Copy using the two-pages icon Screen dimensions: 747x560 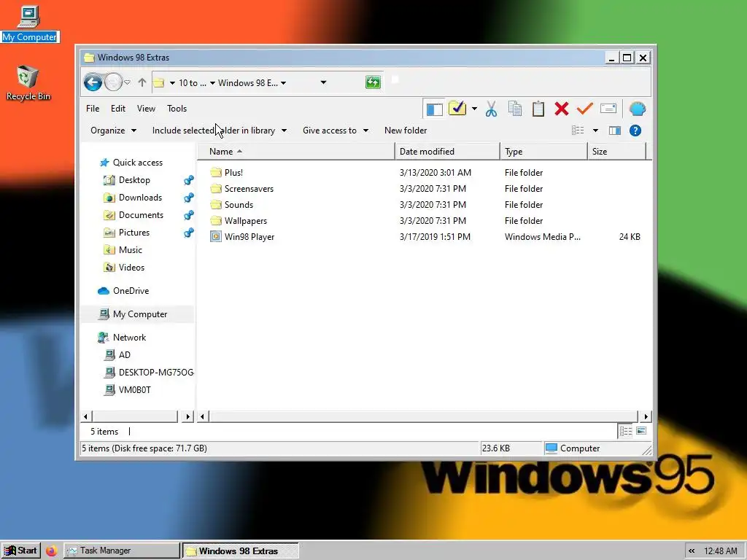[x=514, y=109]
